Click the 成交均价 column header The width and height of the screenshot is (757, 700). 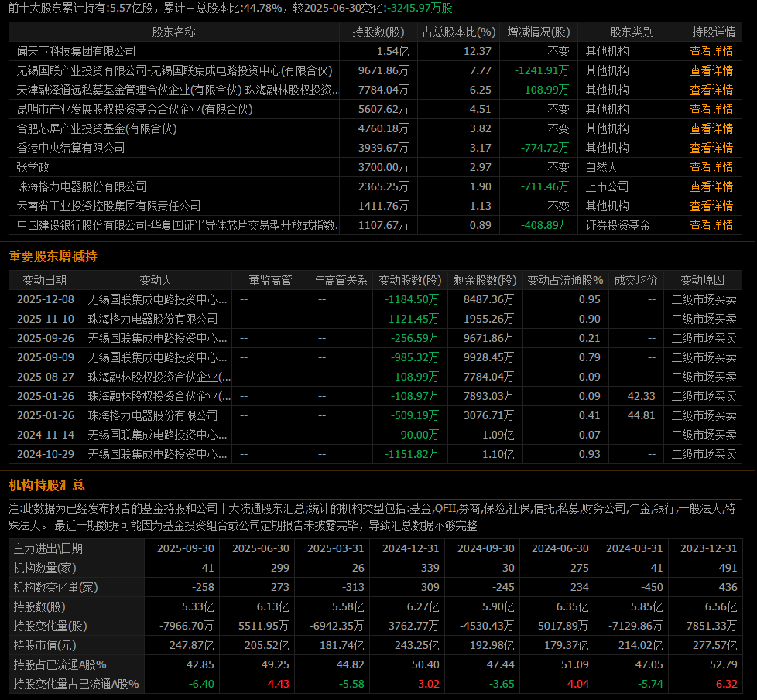pyautogui.click(x=635, y=280)
